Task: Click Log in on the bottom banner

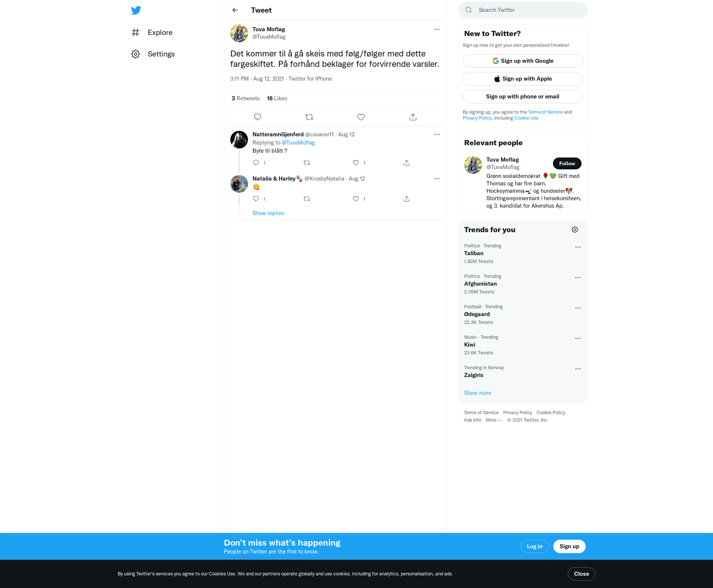Action: click(534, 546)
